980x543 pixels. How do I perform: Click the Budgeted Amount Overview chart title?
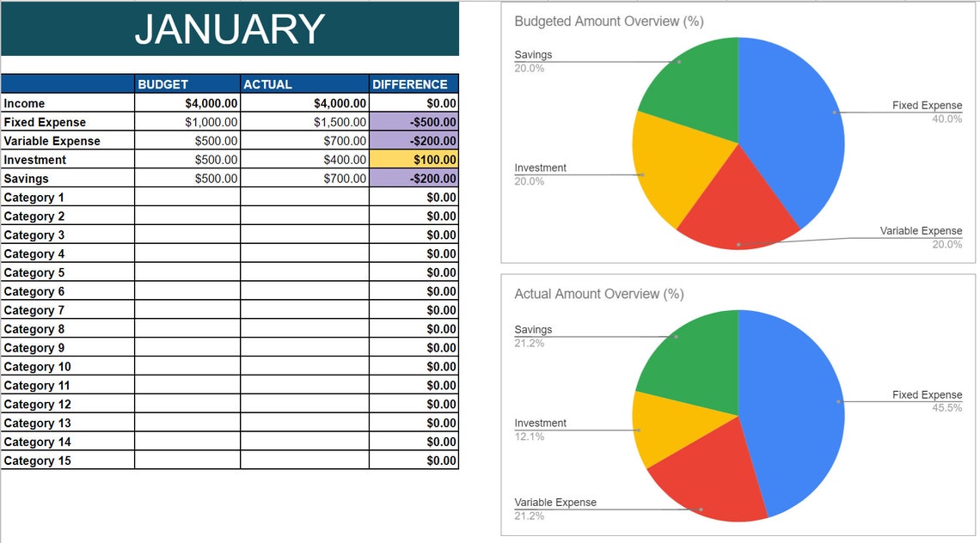[x=609, y=21]
